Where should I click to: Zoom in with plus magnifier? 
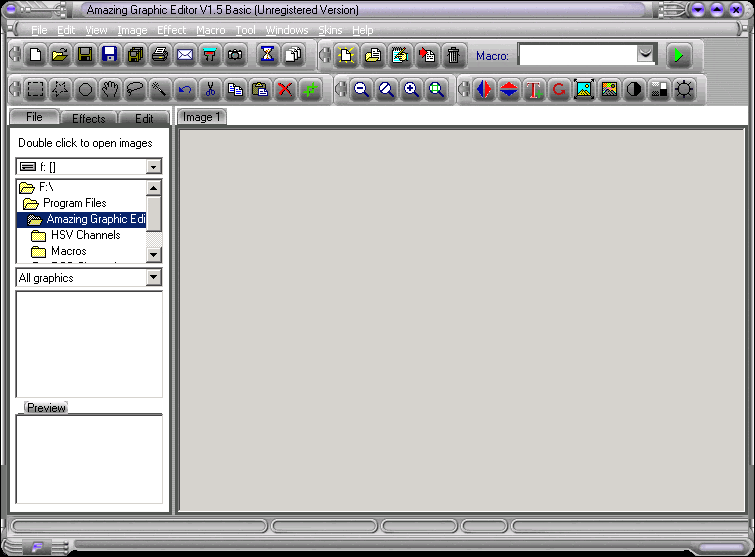pyautogui.click(x=411, y=90)
